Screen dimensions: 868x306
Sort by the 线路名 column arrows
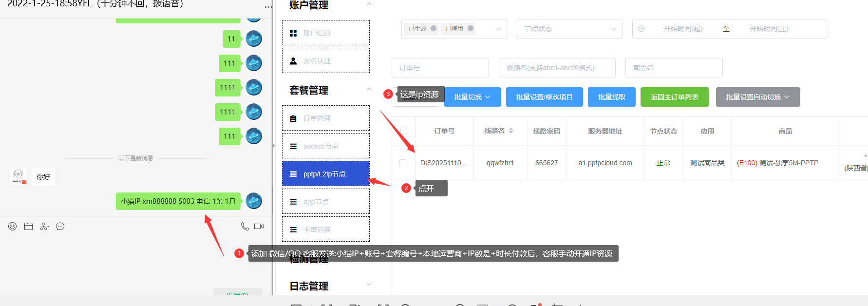point(511,131)
